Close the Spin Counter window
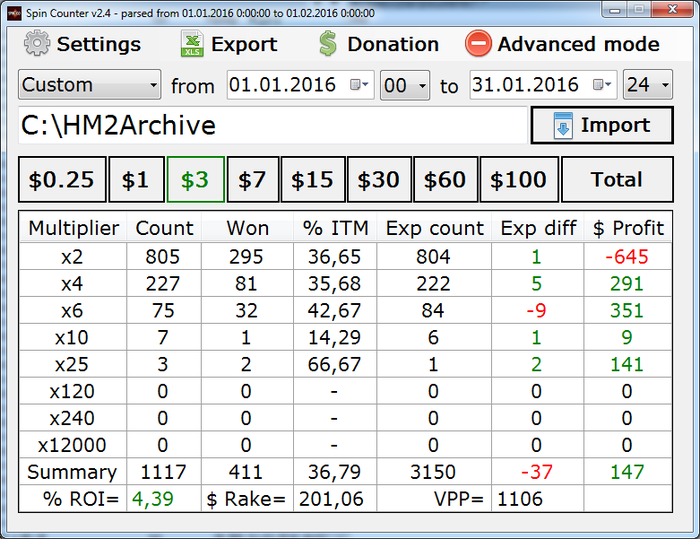Viewport: 700px width, 539px height. (672, 10)
